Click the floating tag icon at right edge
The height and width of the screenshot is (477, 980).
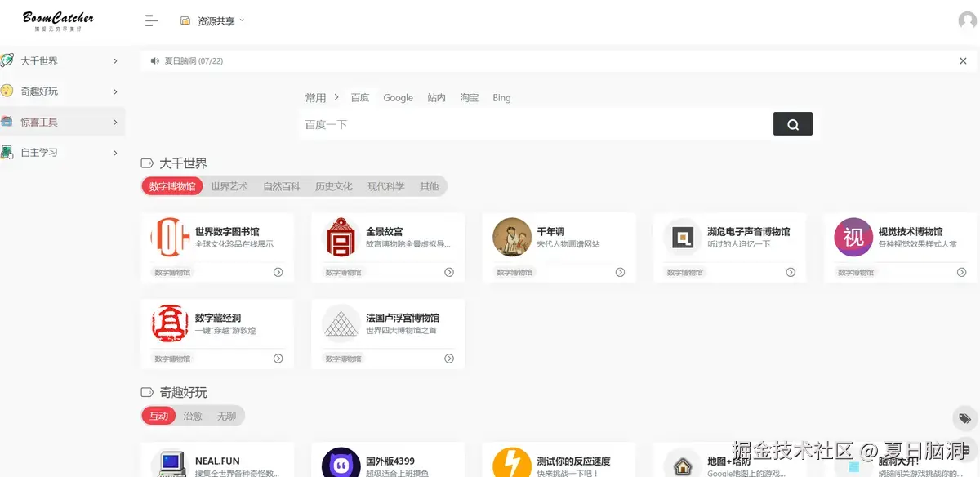pyautogui.click(x=965, y=419)
